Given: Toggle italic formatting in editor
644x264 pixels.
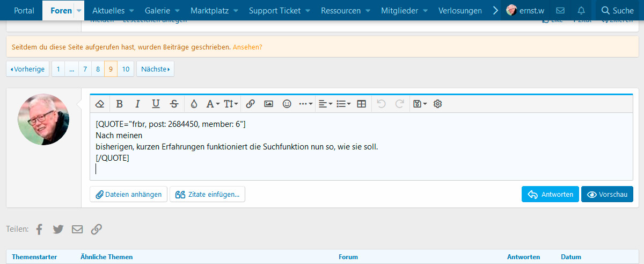Looking at the screenshot, I should tap(137, 104).
